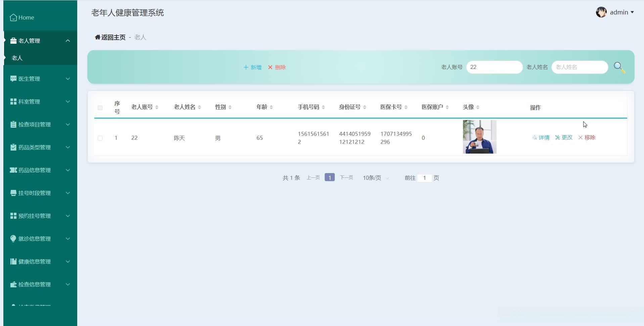Click the 预约挂号管理 appointment registration icon
644x326 pixels.
13,215
